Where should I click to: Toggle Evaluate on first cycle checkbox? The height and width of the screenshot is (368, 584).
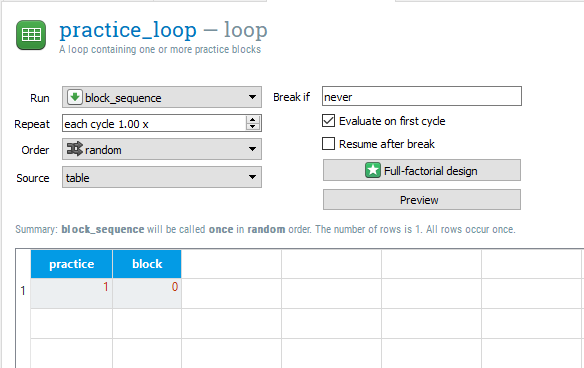click(x=328, y=121)
